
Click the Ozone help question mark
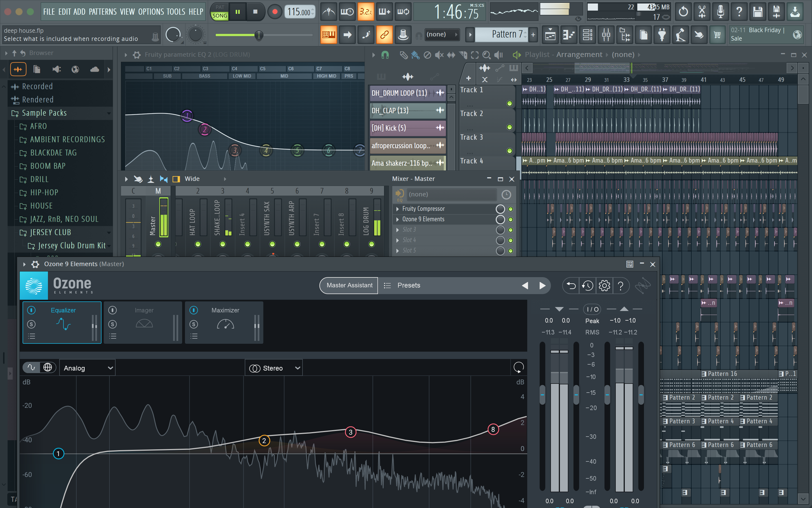click(621, 286)
